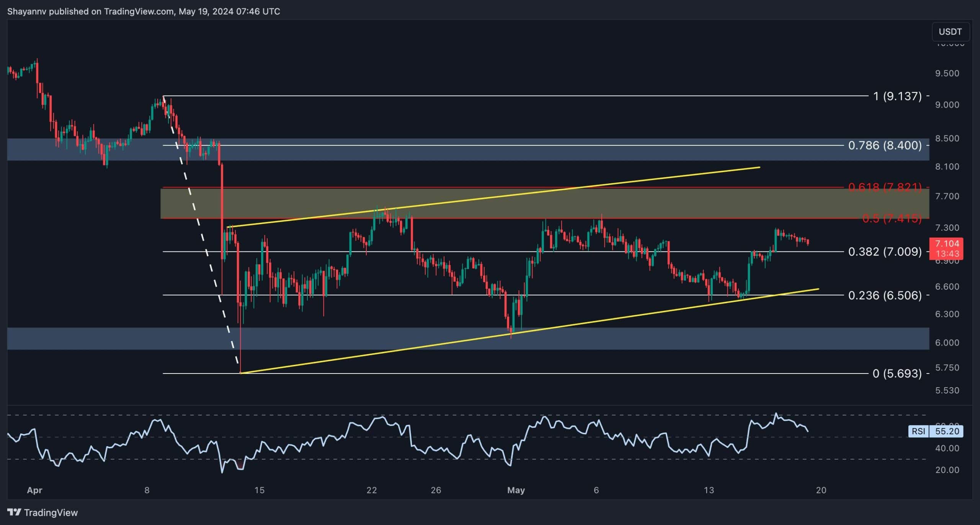Click the 20.00 RSI axis value
980x525 pixels.
click(947, 470)
